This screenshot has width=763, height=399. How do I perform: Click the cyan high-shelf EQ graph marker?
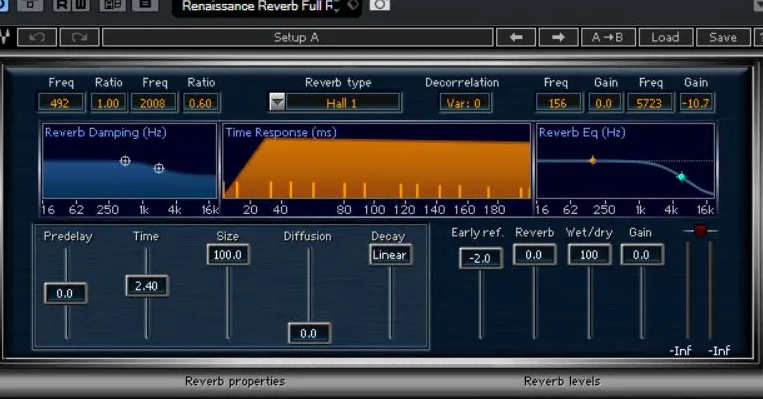coord(682,177)
